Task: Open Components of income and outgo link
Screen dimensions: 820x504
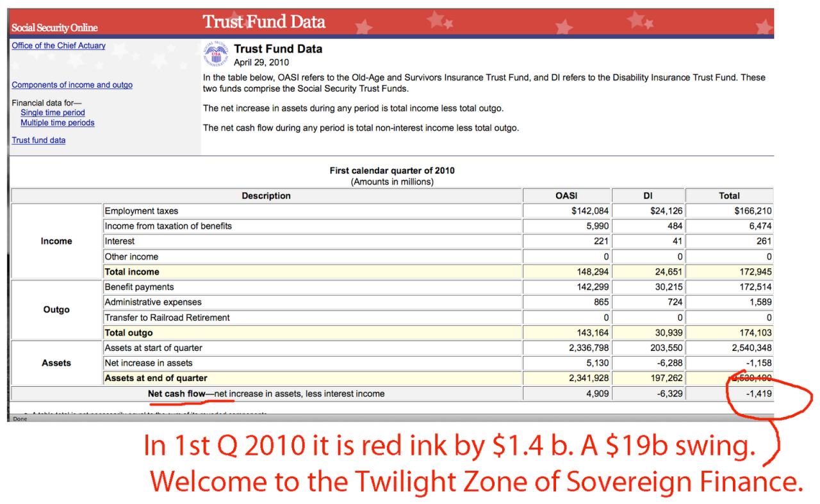Action: 72,85
